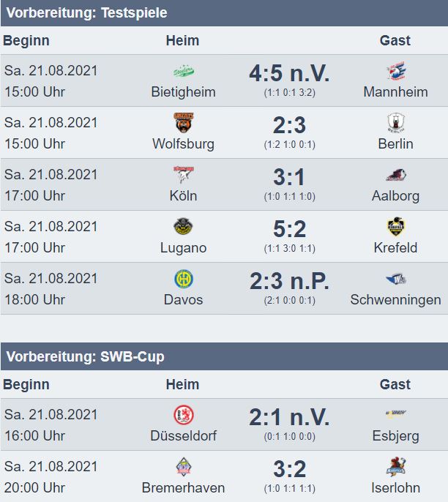Select the Lugano team logo

point(184,227)
